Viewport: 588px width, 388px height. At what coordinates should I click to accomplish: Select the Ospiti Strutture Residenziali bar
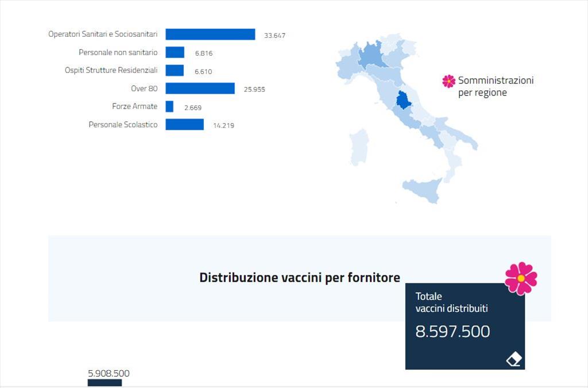[x=175, y=70]
